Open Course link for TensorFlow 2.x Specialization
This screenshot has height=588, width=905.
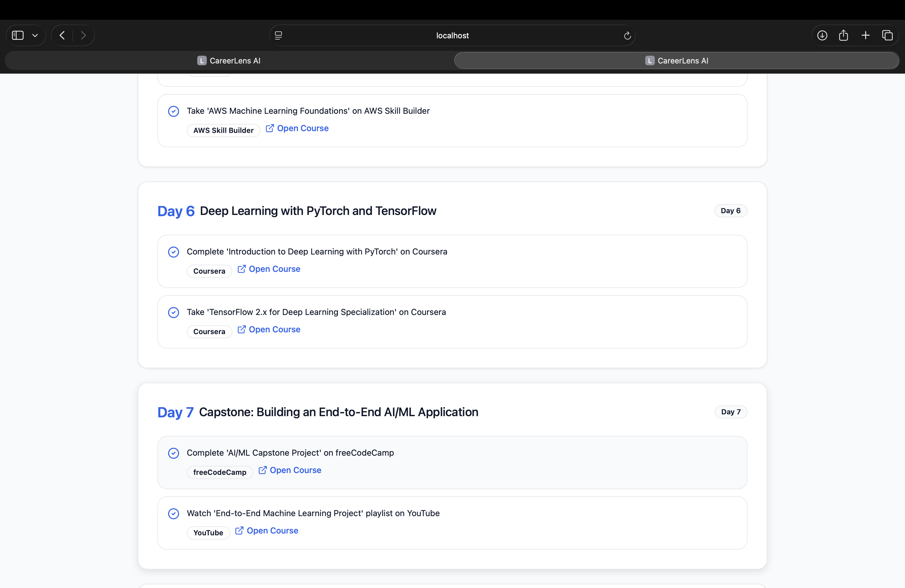[269, 329]
